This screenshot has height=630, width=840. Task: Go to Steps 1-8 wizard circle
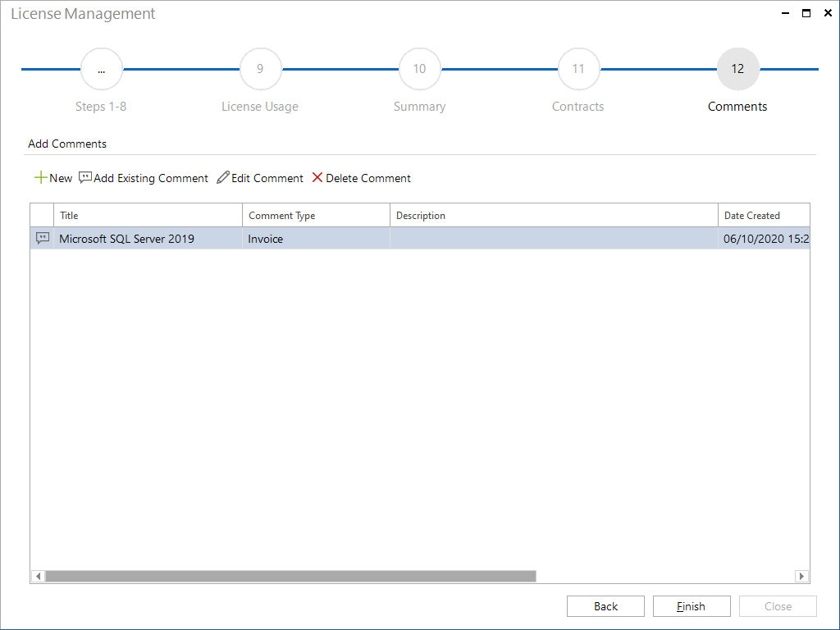[101, 69]
